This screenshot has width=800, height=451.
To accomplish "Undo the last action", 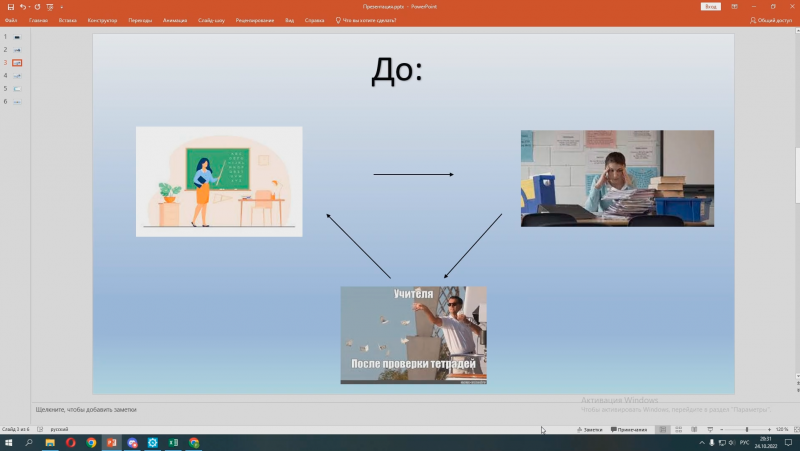I will click(22, 7).
